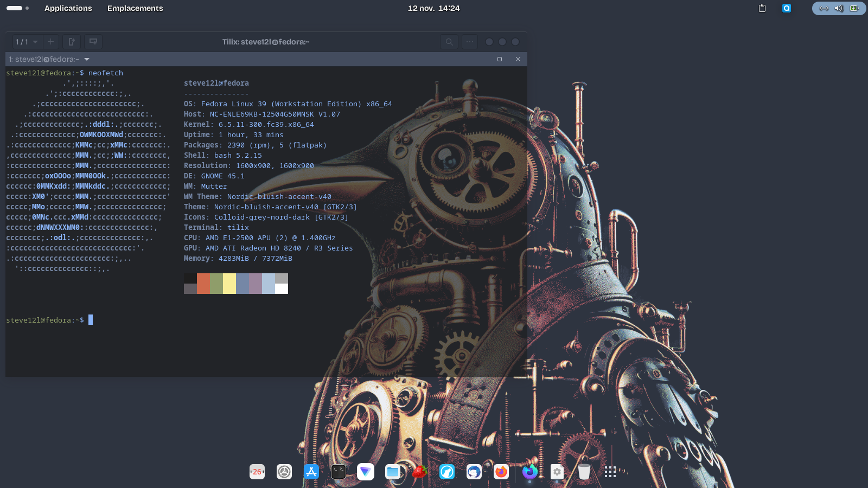
Task: Launch Thunderbird mail from the dock
Action: pyautogui.click(x=474, y=472)
